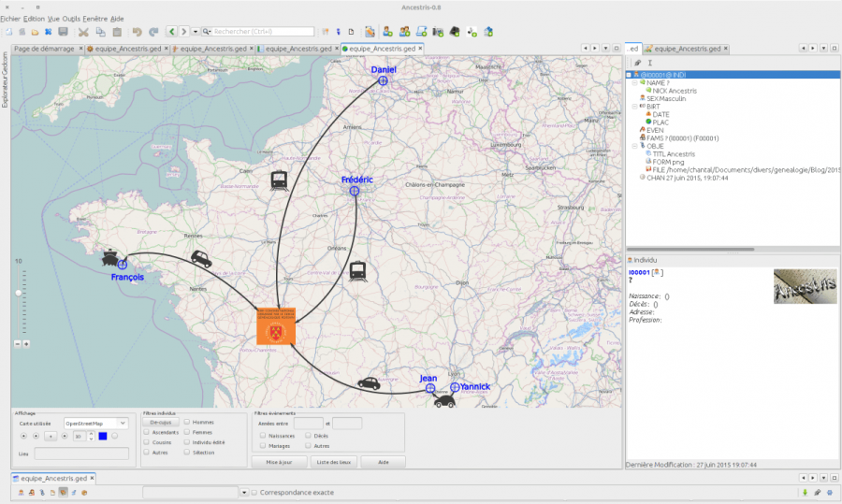
Task: Click the open folder toolbar icon
Action: 35,32
